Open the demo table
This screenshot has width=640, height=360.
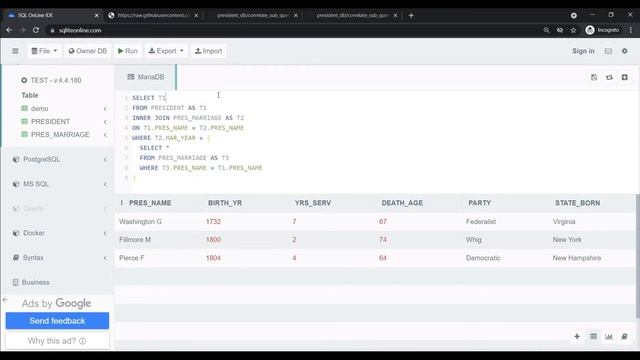pyautogui.click(x=40, y=109)
